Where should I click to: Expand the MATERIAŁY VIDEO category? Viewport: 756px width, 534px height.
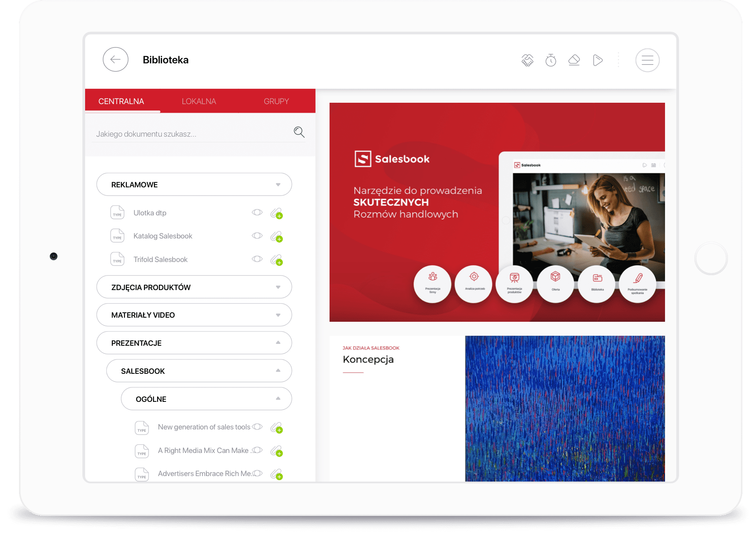coord(194,315)
